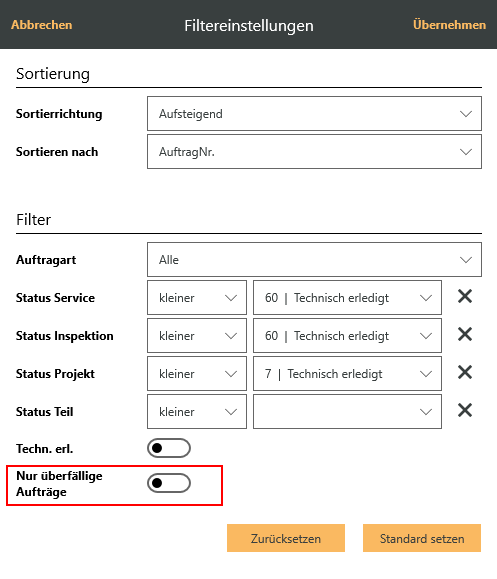
Task: Clear the Status Teil filter with X
Action: [465, 411]
